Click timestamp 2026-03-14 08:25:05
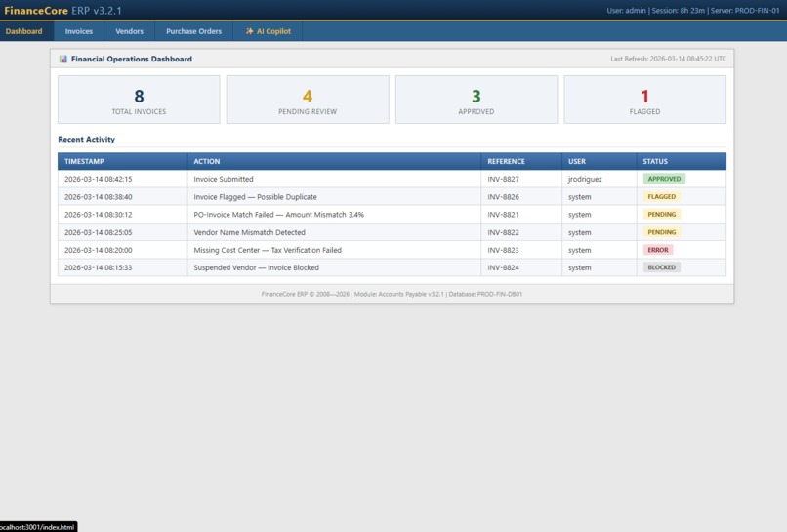This screenshot has width=787, height=532. coord(99,232)
